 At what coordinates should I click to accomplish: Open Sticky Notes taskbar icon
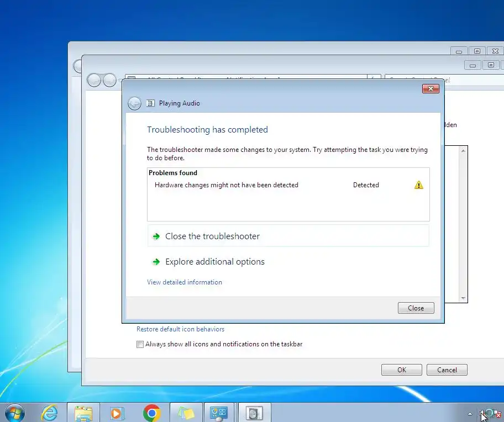(186, 413)
